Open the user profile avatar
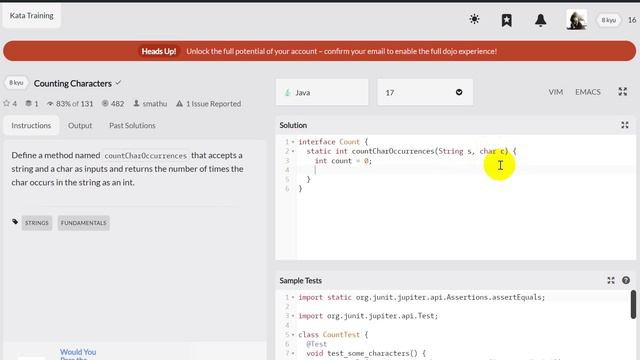The image size is (640, 360). click(576, 20)
